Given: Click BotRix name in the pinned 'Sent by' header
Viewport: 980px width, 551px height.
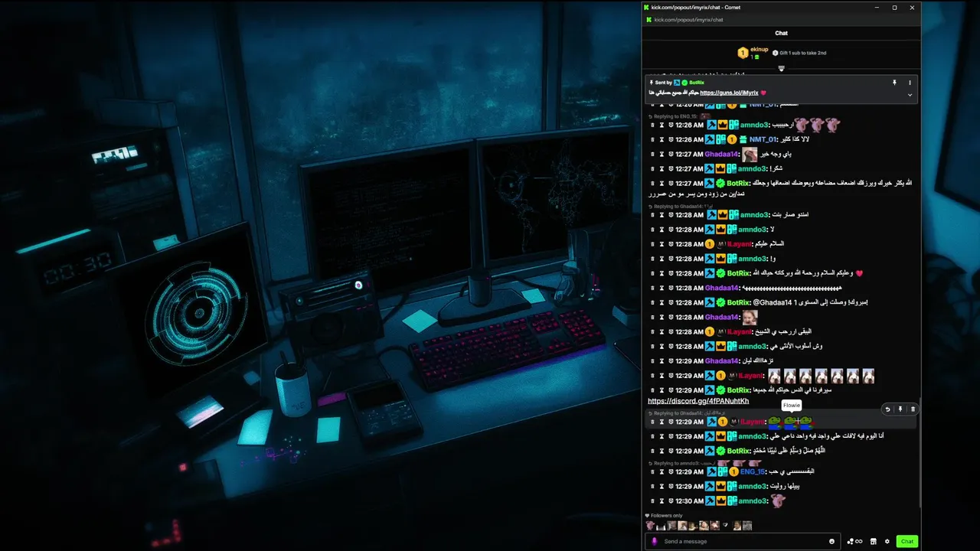Looking at the screenshot, I should point(697,83).
